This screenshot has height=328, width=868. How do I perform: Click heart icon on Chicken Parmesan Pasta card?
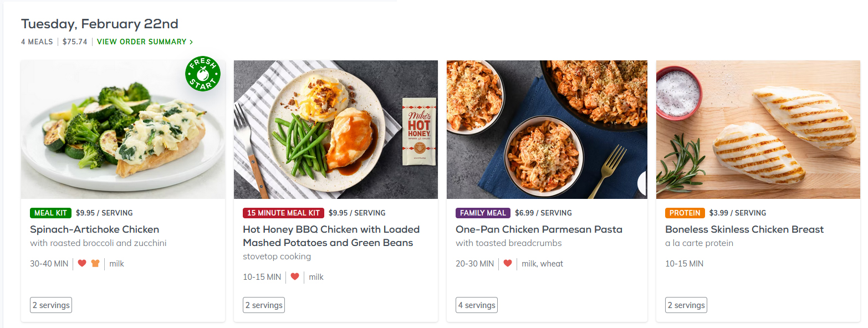(x=508, y=264)
